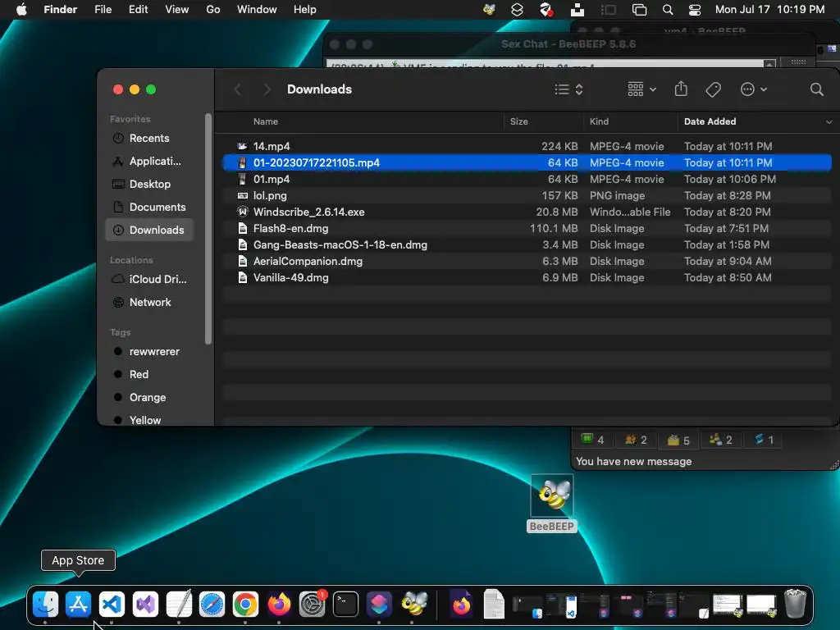The width and height of the screenshot is (840, 630).
Task: Click the stacked layers menu bar icon
Action: 517,10
